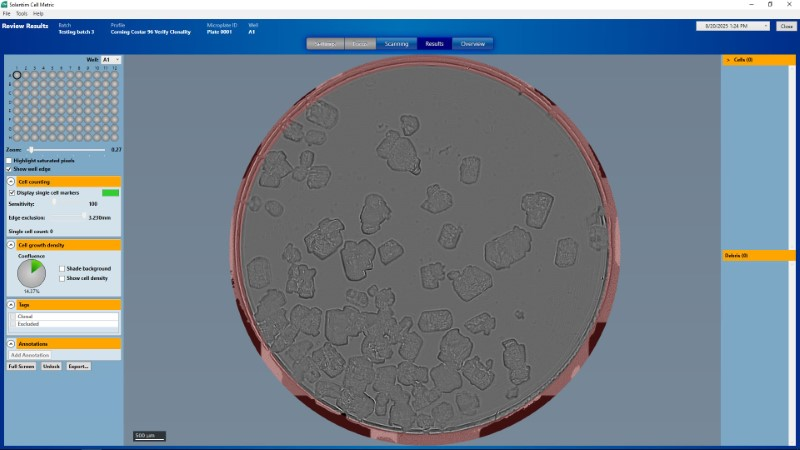
Task: Enable Highlight saturated pixels checkbox
Action: (x=10, y=160)
